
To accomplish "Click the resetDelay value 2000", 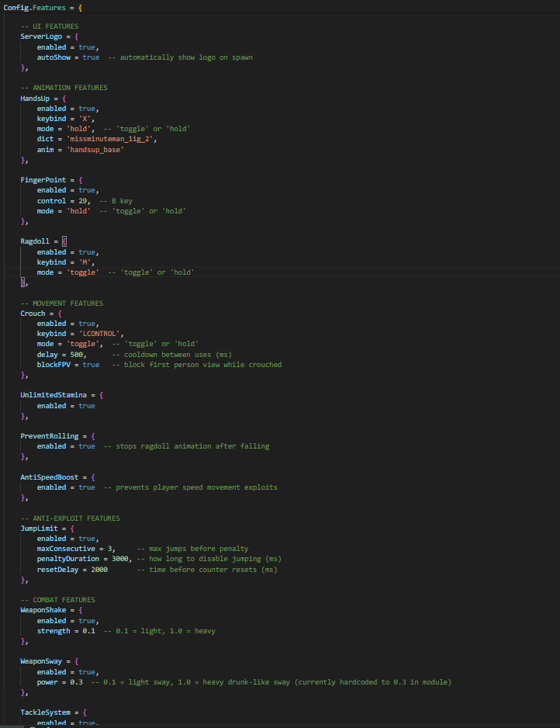I will tap(99, 570).
